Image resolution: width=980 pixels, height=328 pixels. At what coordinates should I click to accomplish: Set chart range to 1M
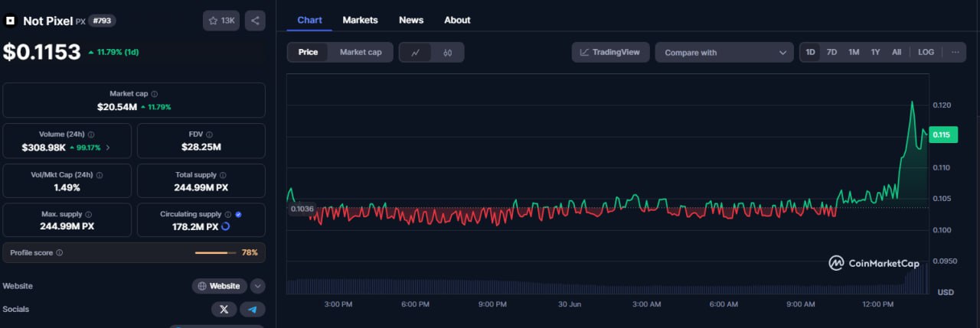pyautogui.click(x=854, y=52)
